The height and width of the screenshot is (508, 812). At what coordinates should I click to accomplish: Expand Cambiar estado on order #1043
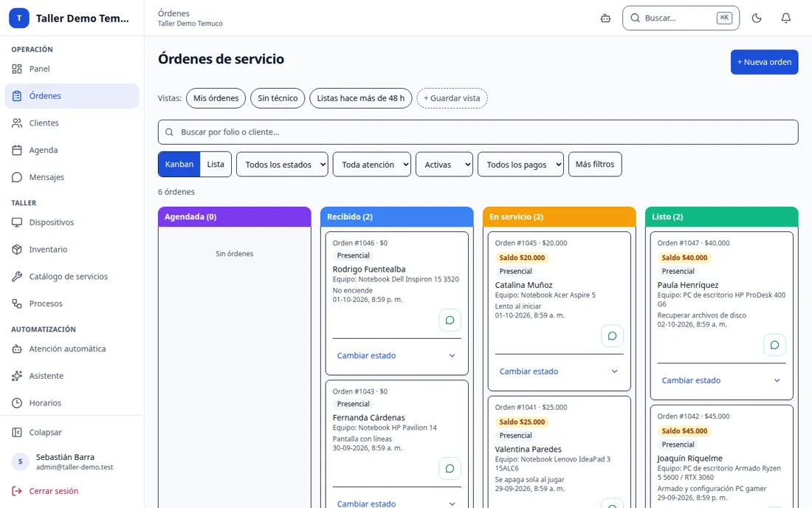click(x=396, y=502)
